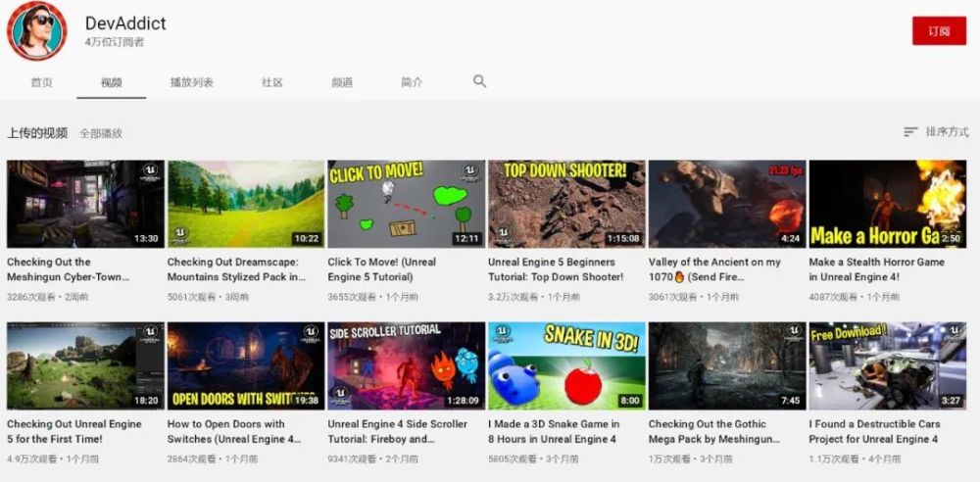Click title I Found a Destructible Cars Project
Screen dimensions: 980x482
coord(874,431)
